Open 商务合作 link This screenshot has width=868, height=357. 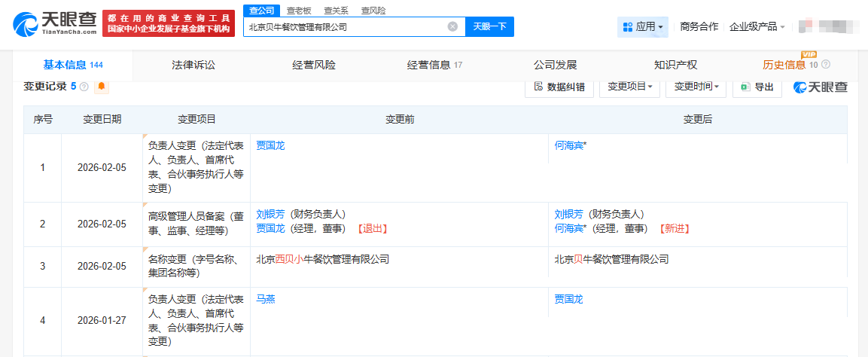click(699, 26)
